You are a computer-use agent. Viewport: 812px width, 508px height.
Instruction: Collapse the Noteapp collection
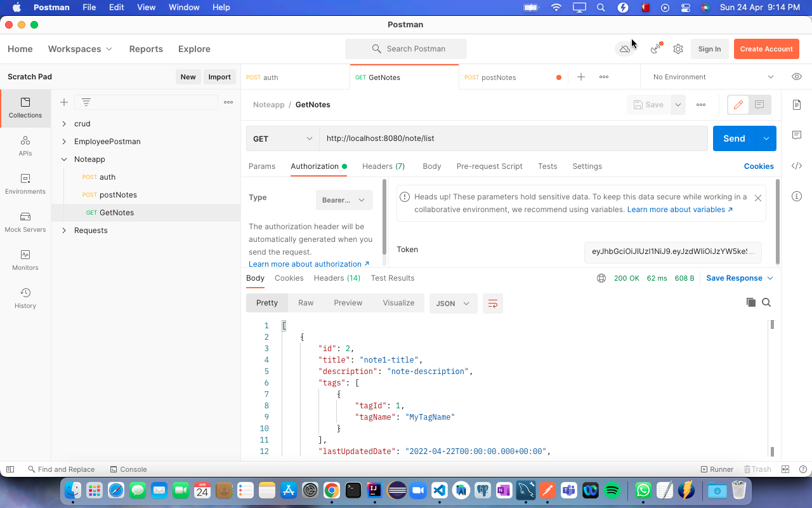coord(64,159)
